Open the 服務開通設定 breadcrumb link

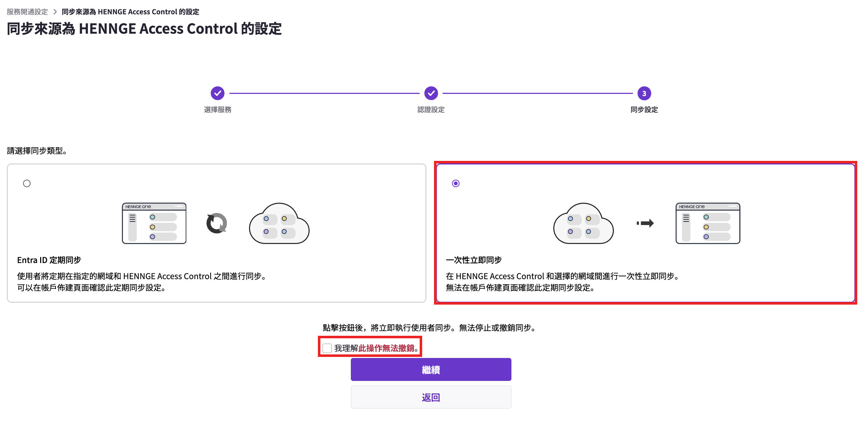27,12
